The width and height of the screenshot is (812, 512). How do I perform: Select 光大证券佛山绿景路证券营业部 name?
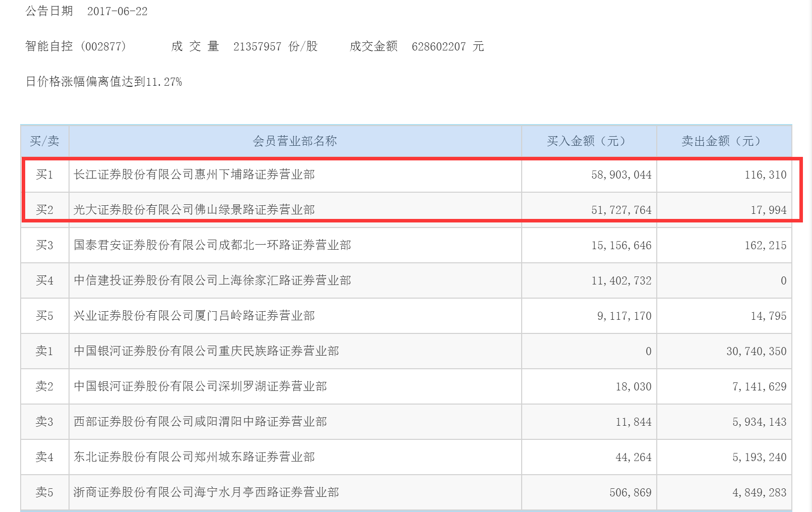194,210
